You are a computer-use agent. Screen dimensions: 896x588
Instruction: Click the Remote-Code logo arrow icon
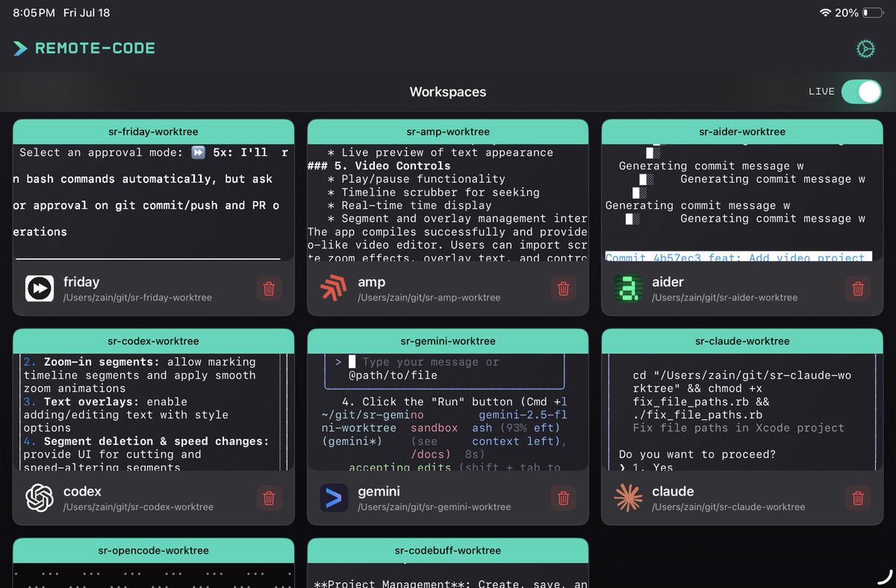pyautogui.click(x=20, y=49)
